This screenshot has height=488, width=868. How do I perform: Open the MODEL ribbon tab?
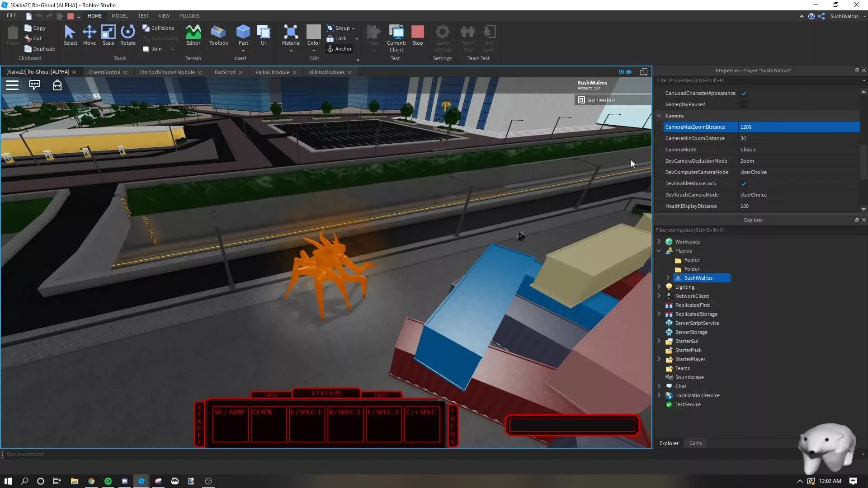tap(119, 16)
